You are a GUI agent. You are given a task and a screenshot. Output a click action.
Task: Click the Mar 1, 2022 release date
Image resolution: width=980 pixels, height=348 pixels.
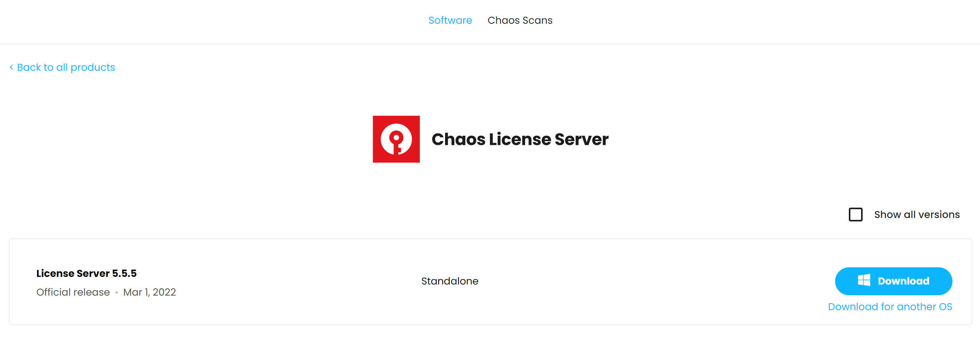point(150,292)
